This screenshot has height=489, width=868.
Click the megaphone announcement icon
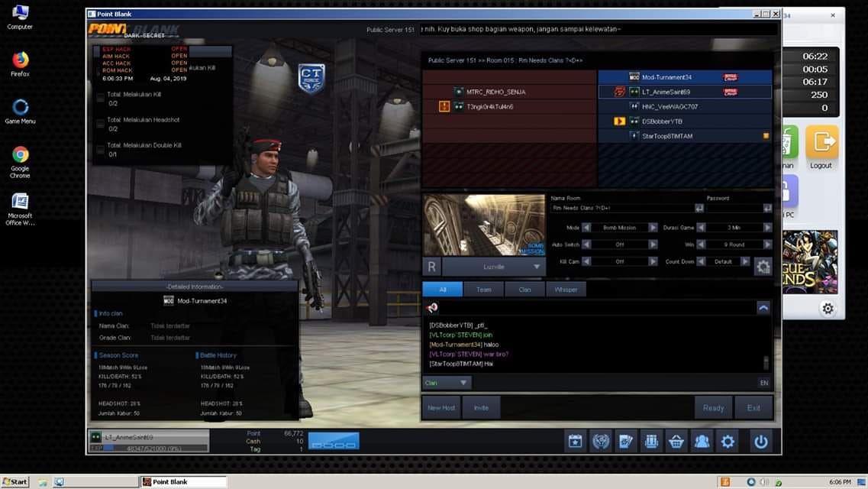[432, 307]
